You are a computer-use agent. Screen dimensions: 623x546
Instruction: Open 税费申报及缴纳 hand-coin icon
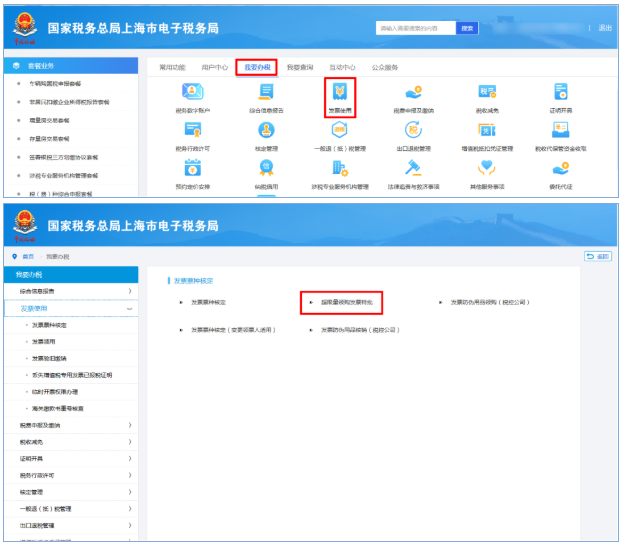[413, 92]
